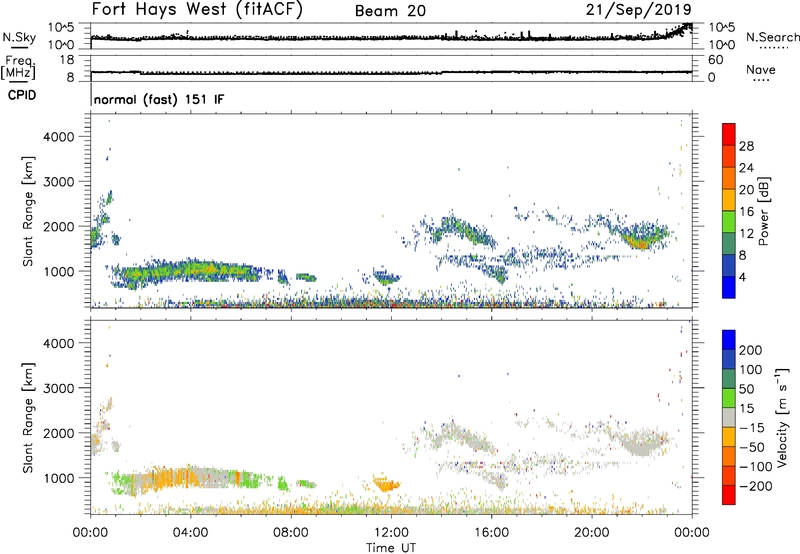Click the 'Fort Hays West (fitACF)' title
The width and height of the screenshot is (800, 554).
coord(196,10)
